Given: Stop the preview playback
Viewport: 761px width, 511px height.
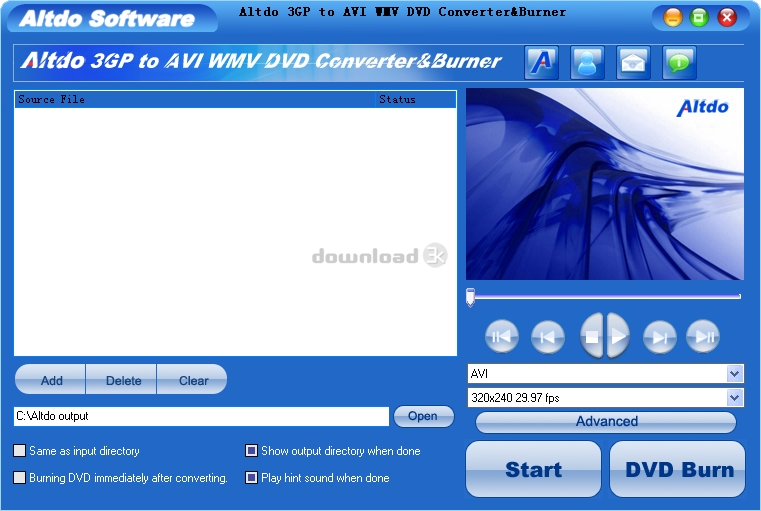Looking at the screenshot, I should tap(592, 336).
